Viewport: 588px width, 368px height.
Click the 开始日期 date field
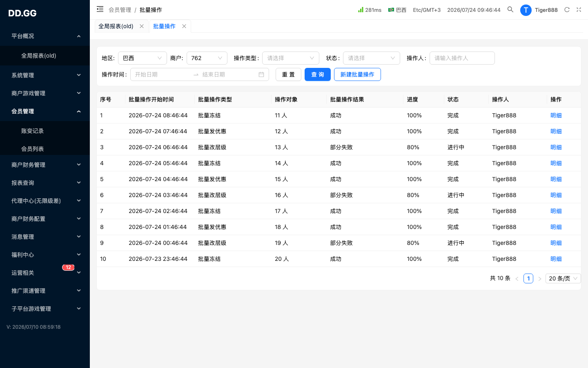click(162, 74)
